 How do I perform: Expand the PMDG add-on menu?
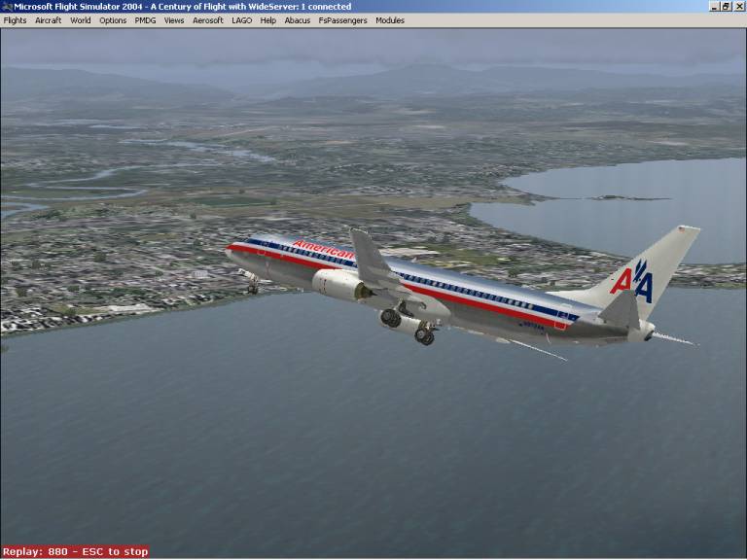tap(145, 20)
